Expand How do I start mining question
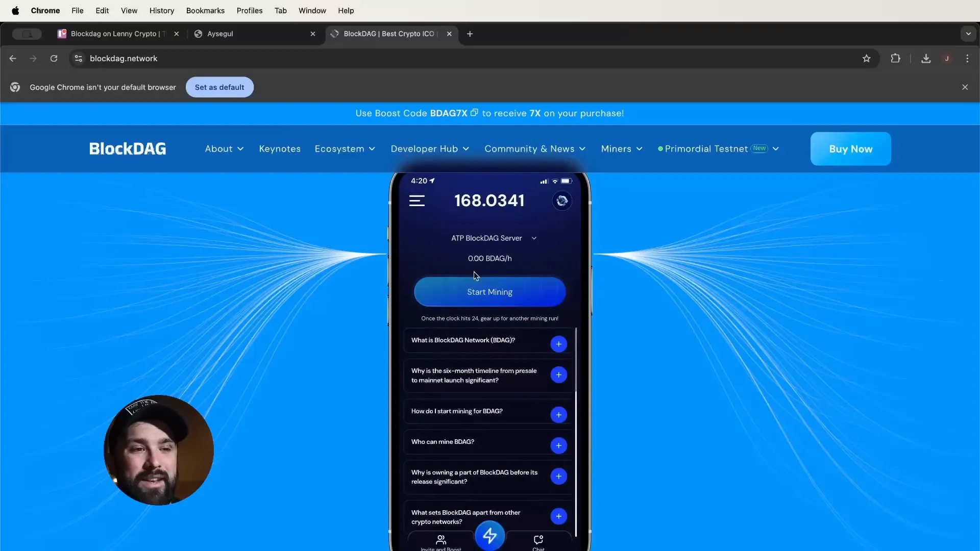 [558, 415]
